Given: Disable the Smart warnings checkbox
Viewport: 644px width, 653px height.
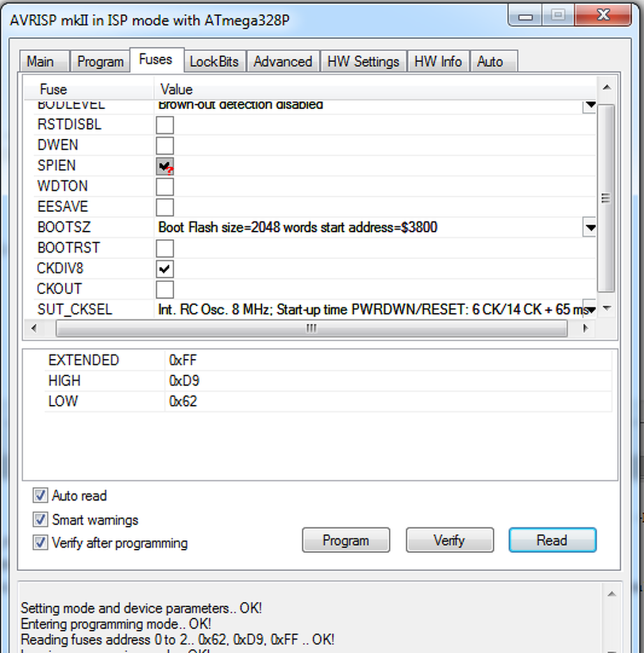Looking at the screenshot, I should (x=40, y=520).
